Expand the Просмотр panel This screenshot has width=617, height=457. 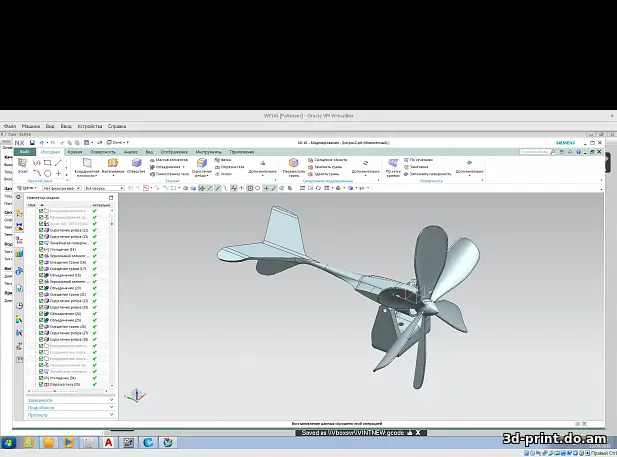(x=70, y=415)
